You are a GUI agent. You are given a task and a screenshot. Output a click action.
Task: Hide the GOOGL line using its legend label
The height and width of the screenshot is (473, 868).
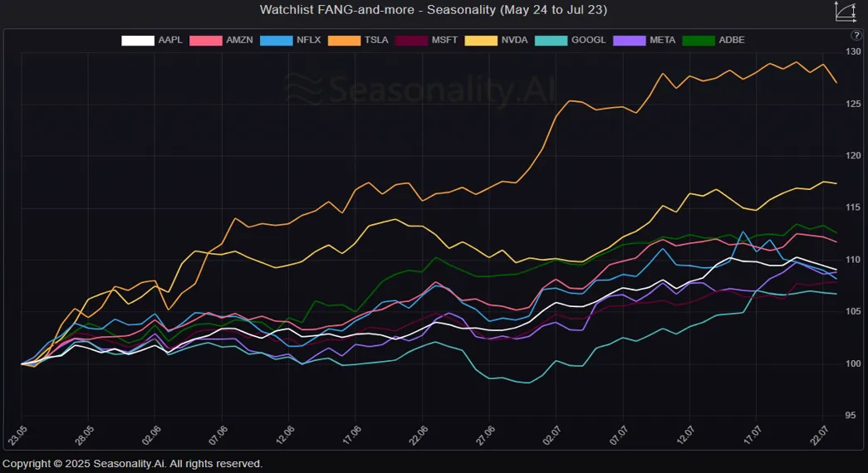588,41
